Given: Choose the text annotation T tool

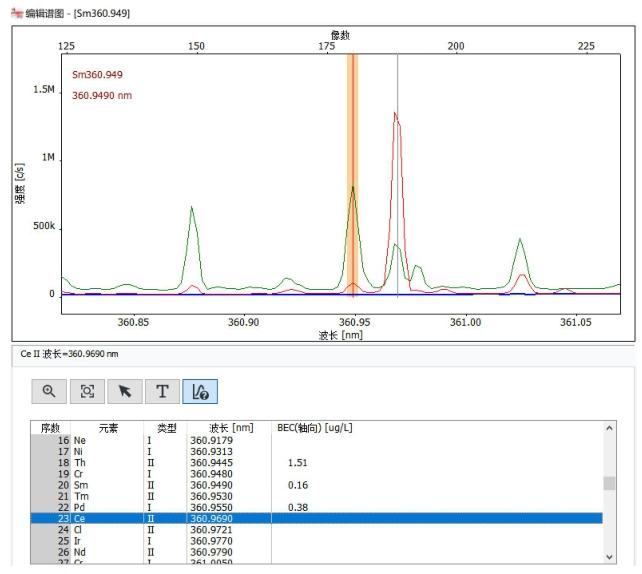Looking at the screenshot, I should tap(162, 391).
